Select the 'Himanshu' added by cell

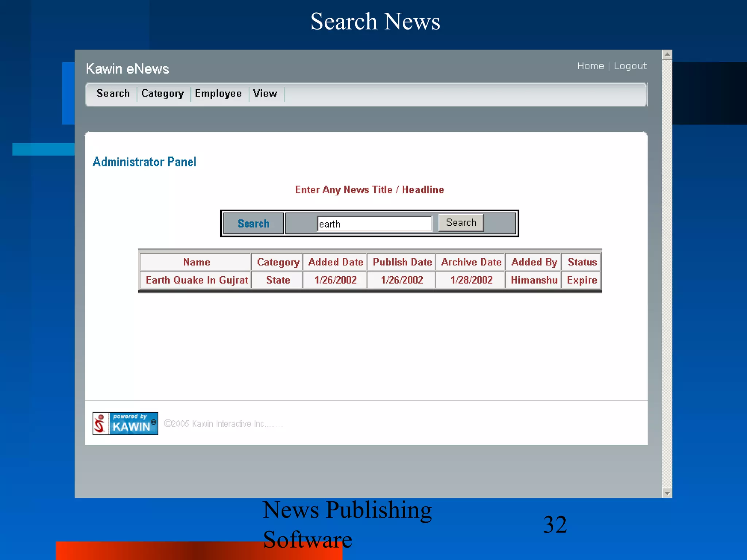click(534, 280)
